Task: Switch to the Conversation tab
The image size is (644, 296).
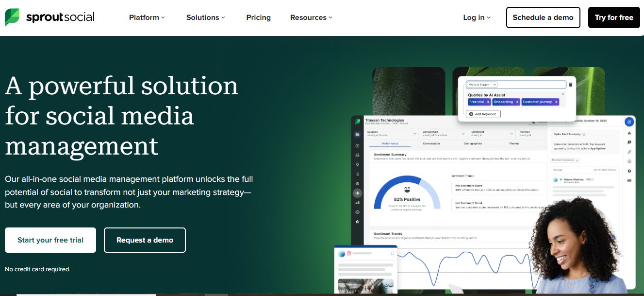Action: [x=431, y=143]
